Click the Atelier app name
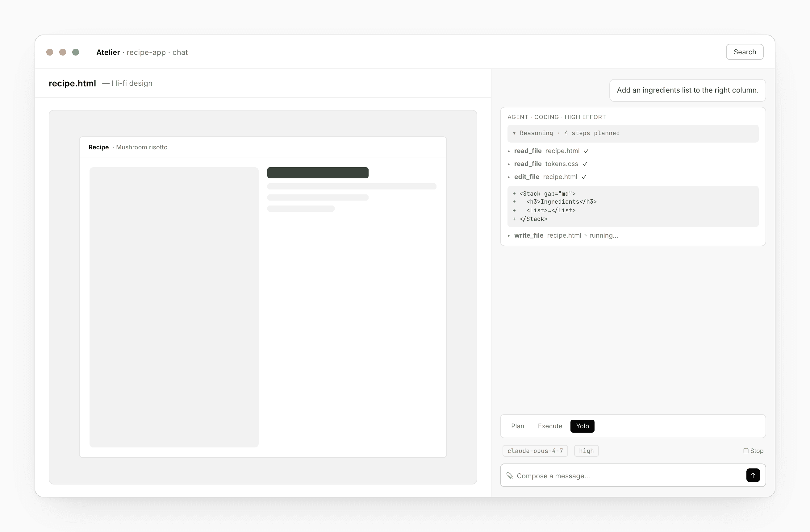Screen dimensions: 810x532 tap(108, 52)
